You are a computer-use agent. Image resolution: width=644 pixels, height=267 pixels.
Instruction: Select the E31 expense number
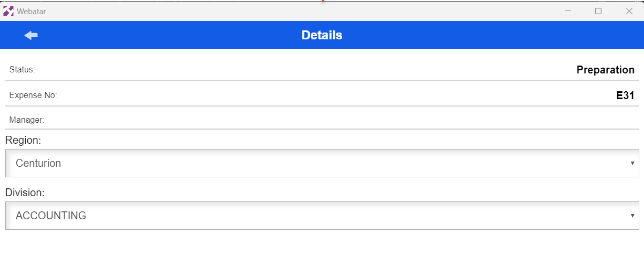(x=625, y=96)
